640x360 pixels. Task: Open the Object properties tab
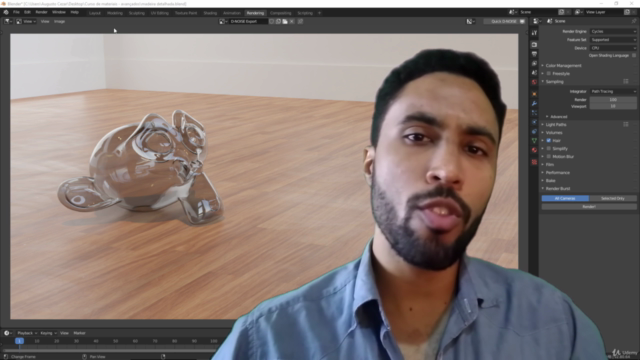pyautogui.click(x=534, y=94)
